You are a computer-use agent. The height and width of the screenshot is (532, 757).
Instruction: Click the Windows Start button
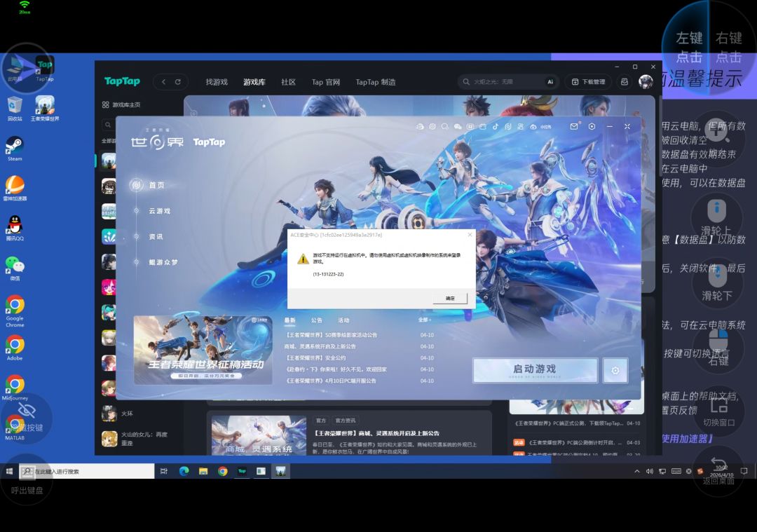(9, 471)
